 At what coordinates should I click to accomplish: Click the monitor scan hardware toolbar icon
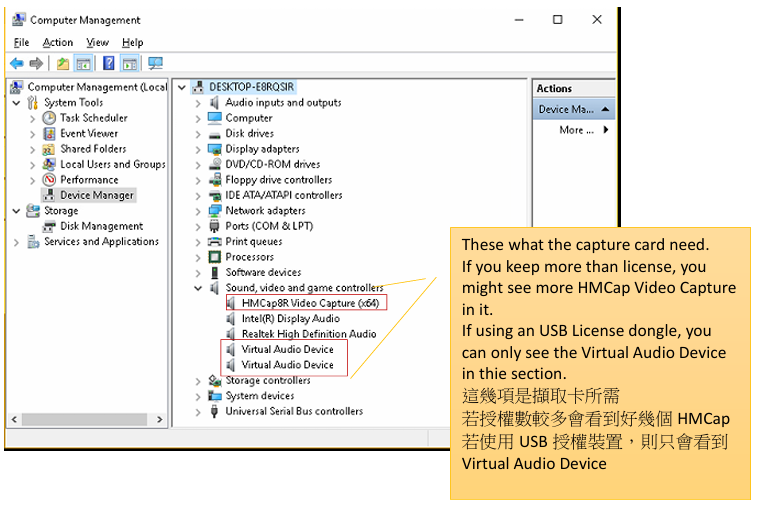coord(155,63)
